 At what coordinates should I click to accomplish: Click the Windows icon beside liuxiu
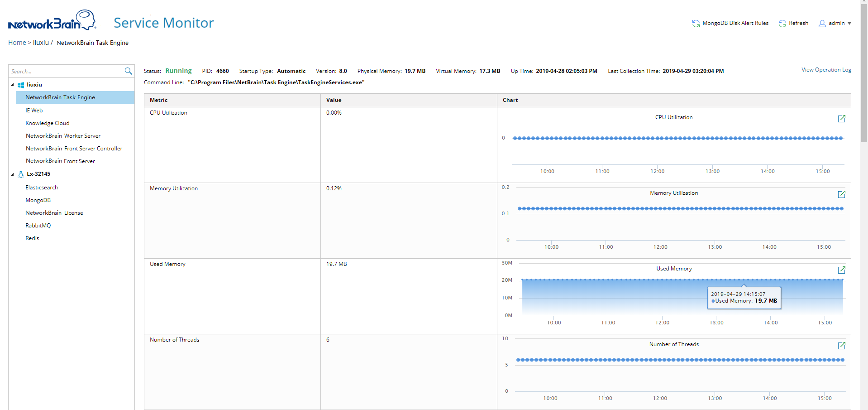click(x=21, y=85)
